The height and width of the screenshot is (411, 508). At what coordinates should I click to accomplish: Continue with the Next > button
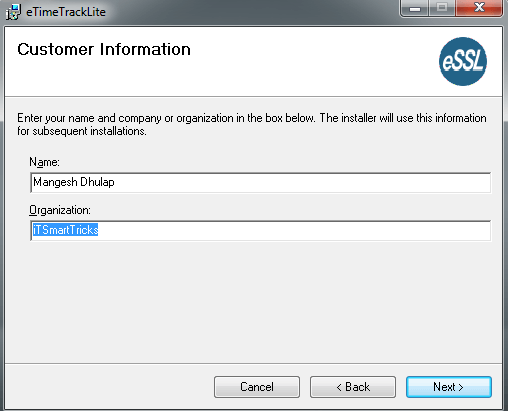point(449,387)
